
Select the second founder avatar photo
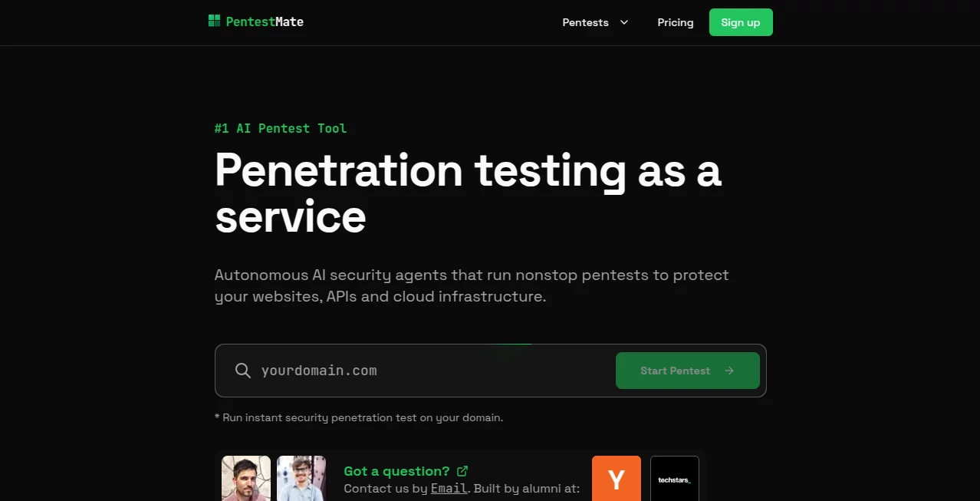[x=301, y=480]
